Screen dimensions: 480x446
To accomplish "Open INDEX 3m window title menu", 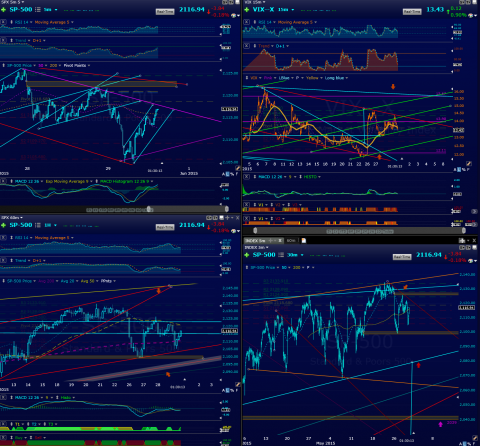I will tap(257, 247).
